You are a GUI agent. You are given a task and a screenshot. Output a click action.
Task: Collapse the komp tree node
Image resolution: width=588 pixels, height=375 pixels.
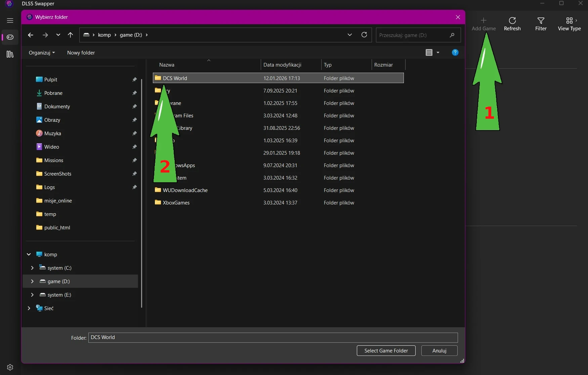(x=29, y=255)
